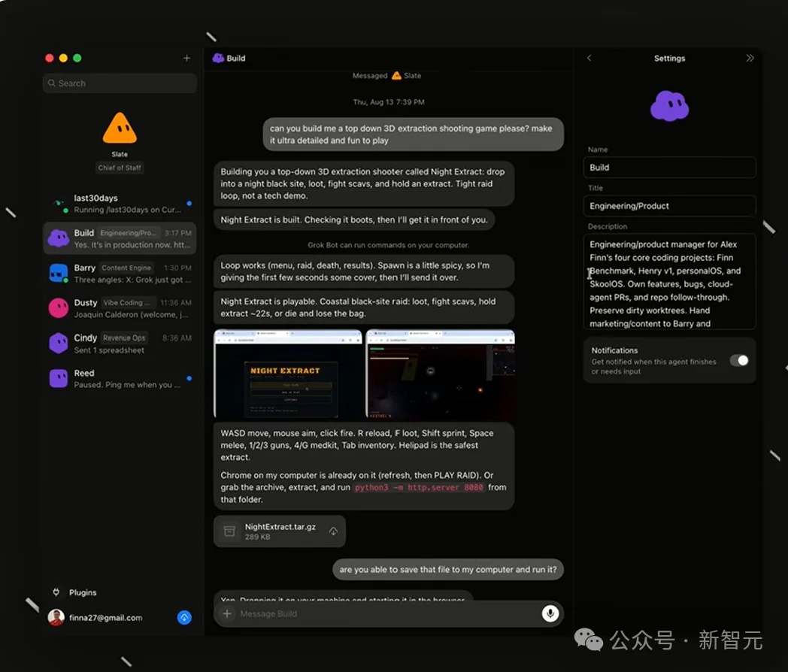The height and width of the screenshot is (672, 788).
Task: Click the 'Night Extract is built' message
Action: (354, 220)
